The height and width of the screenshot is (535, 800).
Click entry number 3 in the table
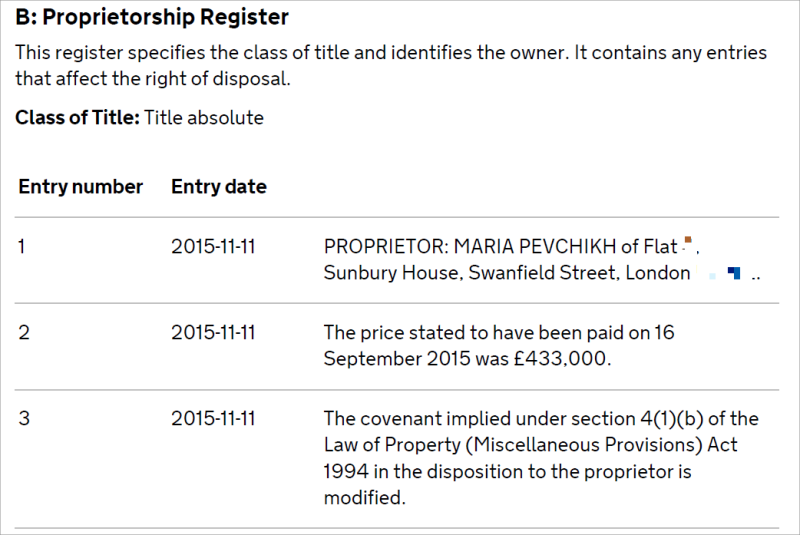pos(24,418)
